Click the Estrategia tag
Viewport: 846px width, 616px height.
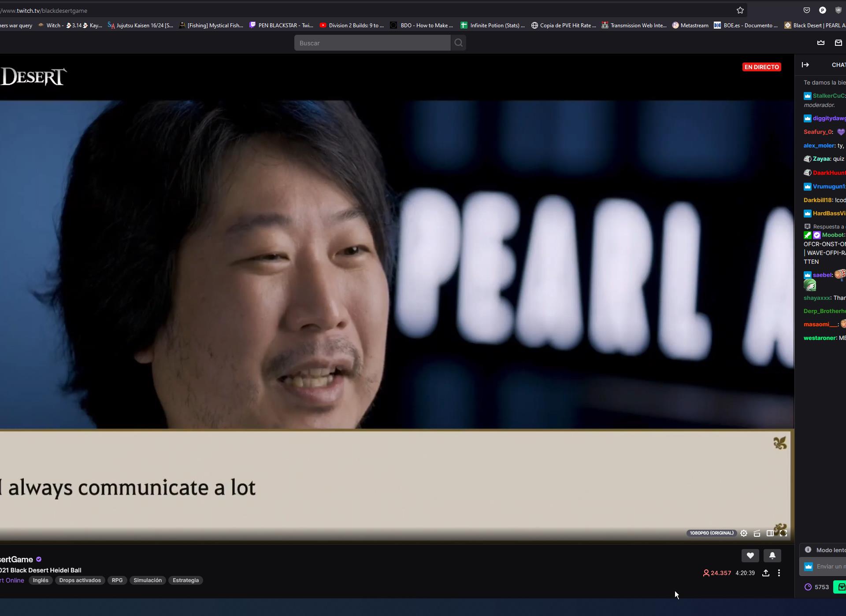click(x=186, y=580)
